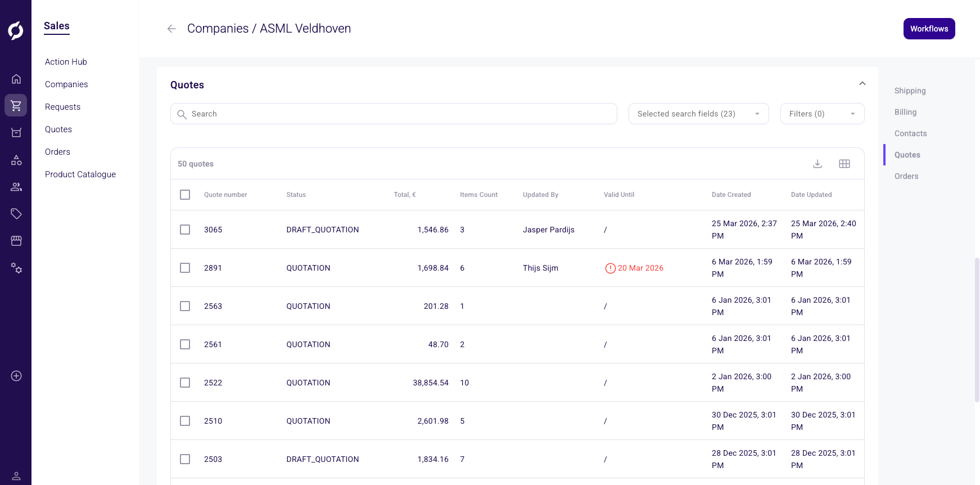The height and width of the screenshot is (485, 980).
Task: Click the circled plus icon in sidebar
Action: 16,376
